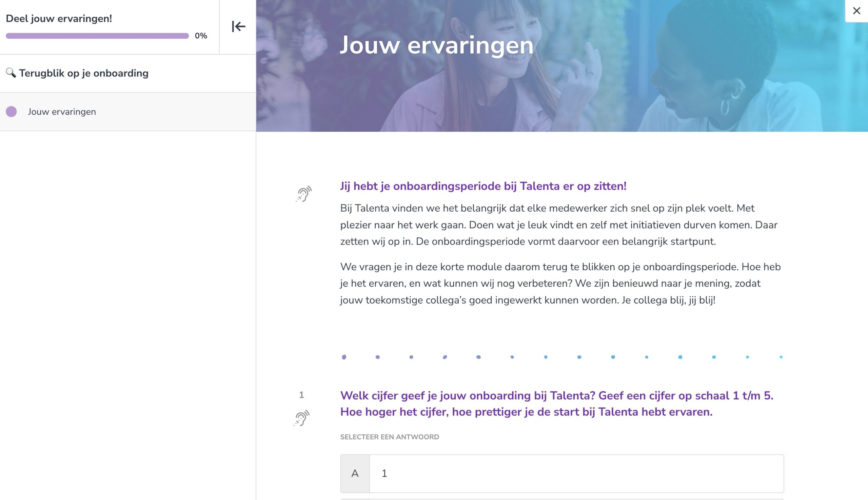The image size is (868, 500).
Task: Click the magnifier icon beside Terugblik heading
Action: pos(11,73)
